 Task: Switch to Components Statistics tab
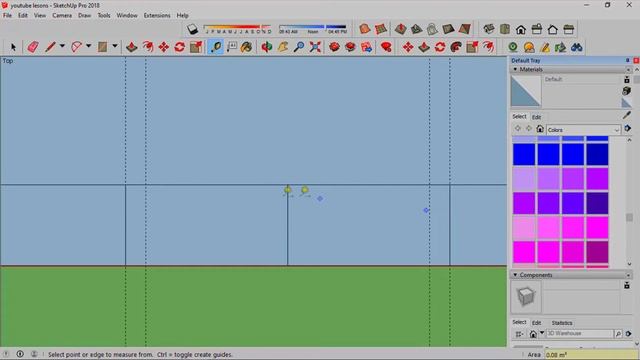[x=562, y=323]
